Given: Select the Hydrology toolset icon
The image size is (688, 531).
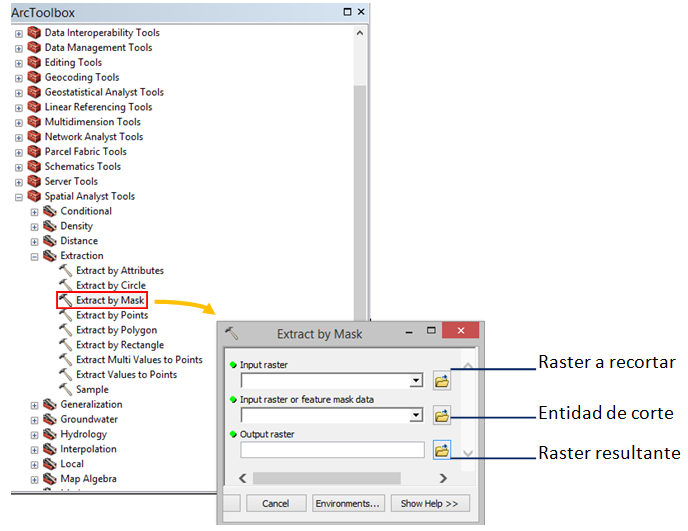Looking at the screenshot, I should click(50, 435).
